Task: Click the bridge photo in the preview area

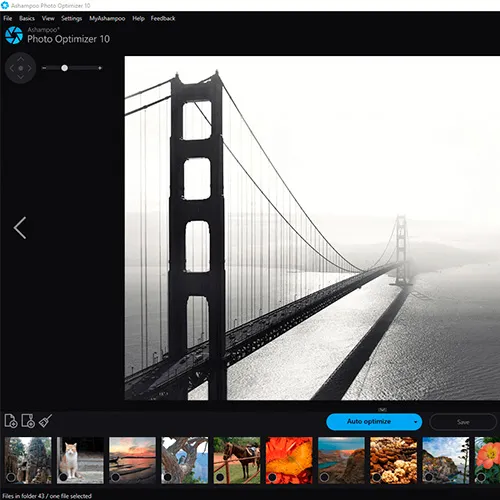Action: coord(312,228)
